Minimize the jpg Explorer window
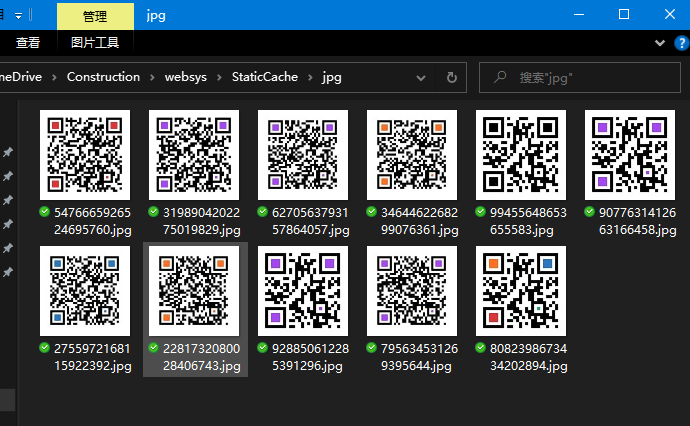690x426 pixels. point(579,15)
